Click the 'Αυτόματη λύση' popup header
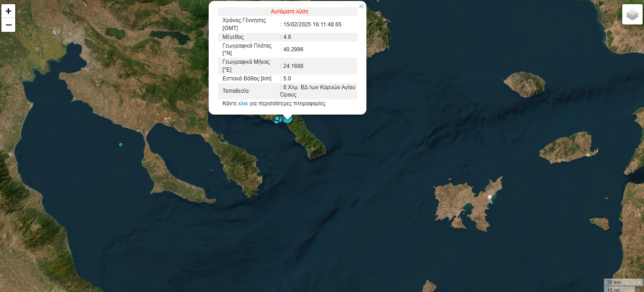This screenshot has height=292, width=644. pos(289,12)
